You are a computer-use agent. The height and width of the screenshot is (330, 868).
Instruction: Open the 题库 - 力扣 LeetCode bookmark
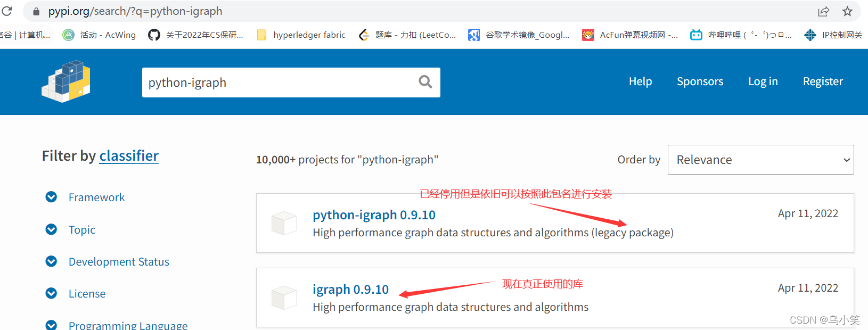pos(407,35)
